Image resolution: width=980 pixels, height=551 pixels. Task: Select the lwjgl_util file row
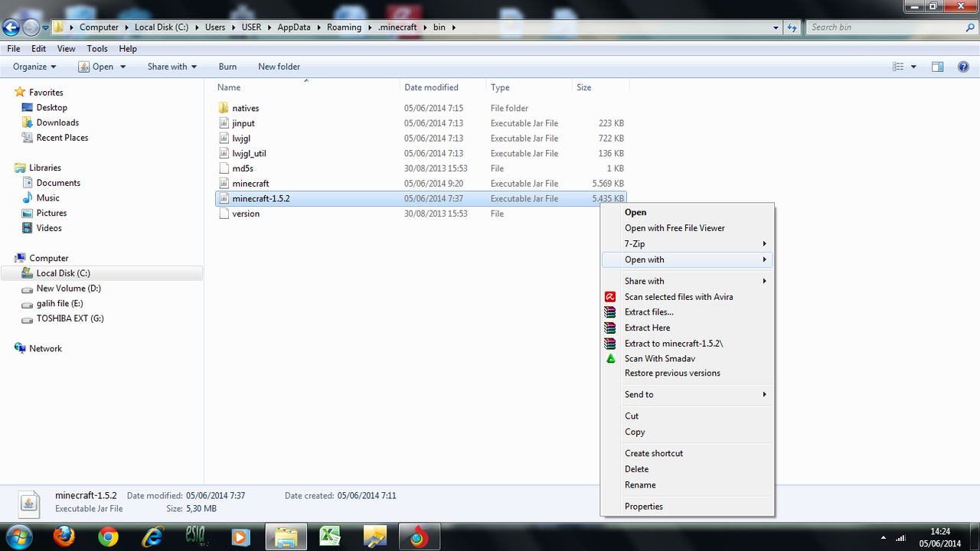[x=421, y=153]
